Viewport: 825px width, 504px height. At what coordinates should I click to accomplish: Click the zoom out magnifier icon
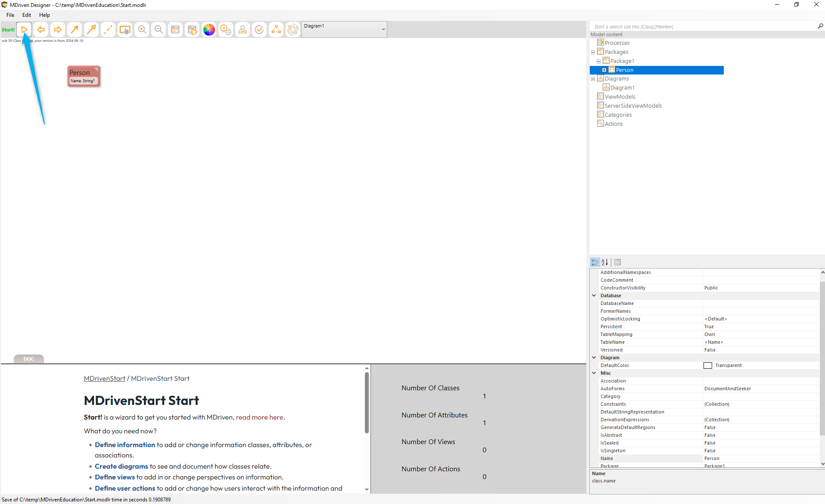pyautogui.click(x=159, y=30)
